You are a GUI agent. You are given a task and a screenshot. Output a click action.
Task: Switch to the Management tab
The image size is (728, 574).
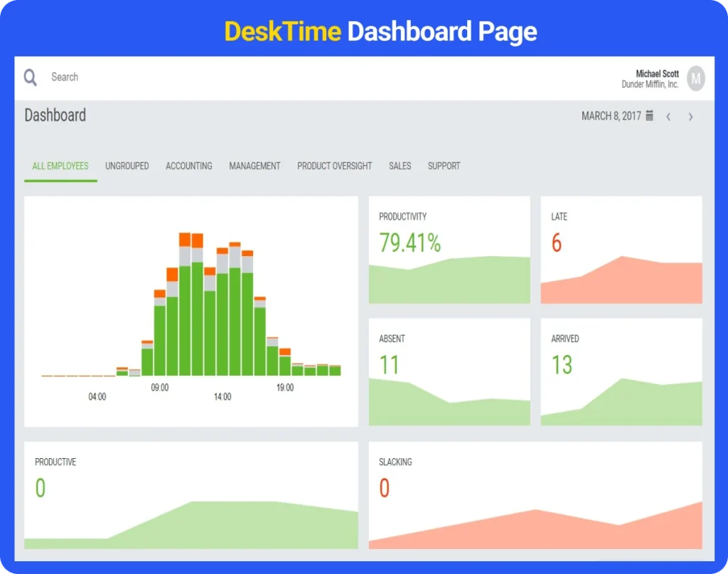tap(255, 166)
